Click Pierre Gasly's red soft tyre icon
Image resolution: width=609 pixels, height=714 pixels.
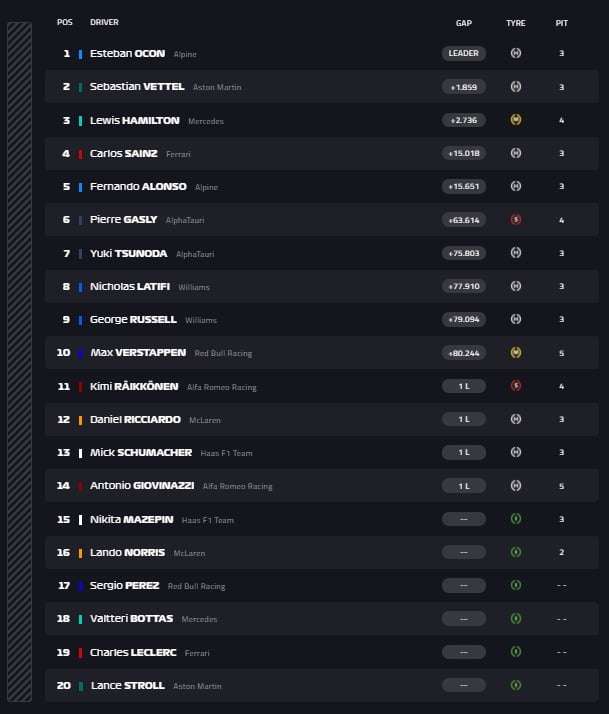click(516, 220)
